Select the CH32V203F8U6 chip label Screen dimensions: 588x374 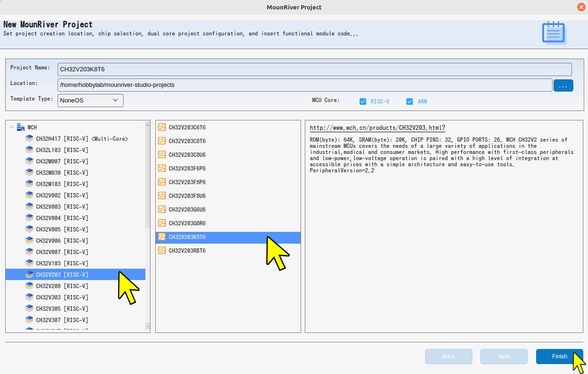tap(187, 196)
